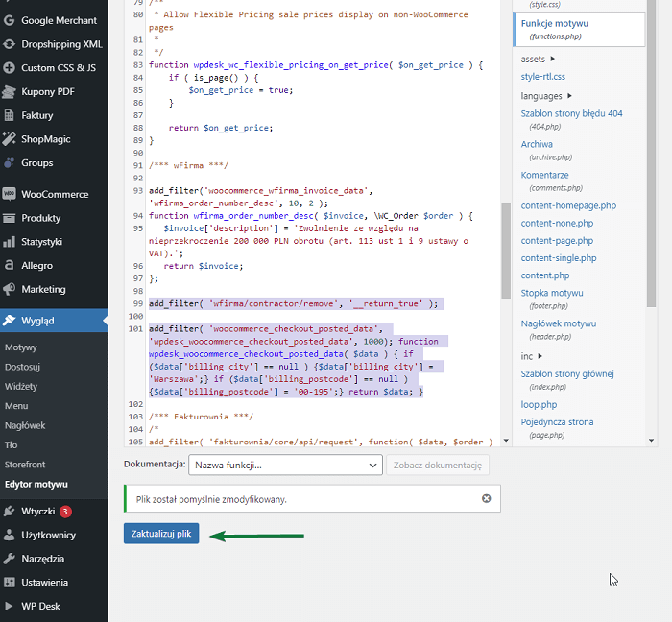Open the Widżety submenu item
The image size is (672, 622).
[x=21, y=387]
